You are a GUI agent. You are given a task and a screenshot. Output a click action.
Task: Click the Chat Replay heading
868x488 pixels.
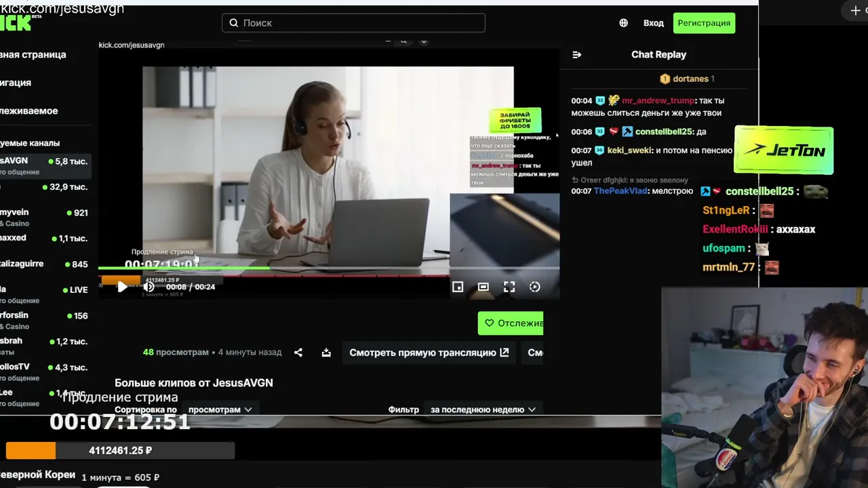[658, 55]
